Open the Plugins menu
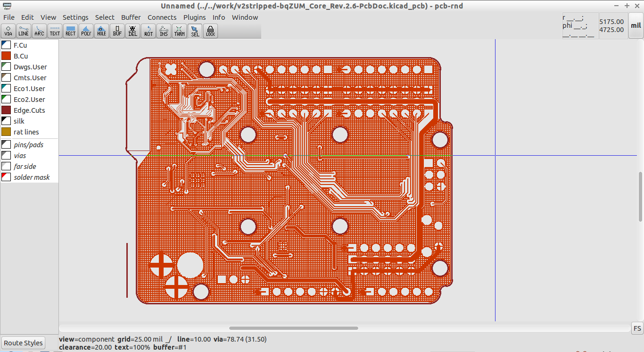 tap(194, 17)
